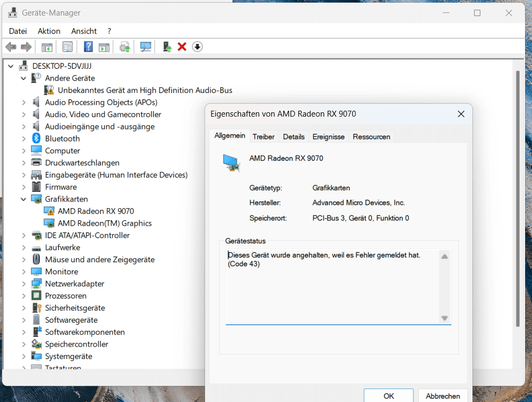Select Unbekanntes Gerät am High Definition Audio-Bus

145,90
